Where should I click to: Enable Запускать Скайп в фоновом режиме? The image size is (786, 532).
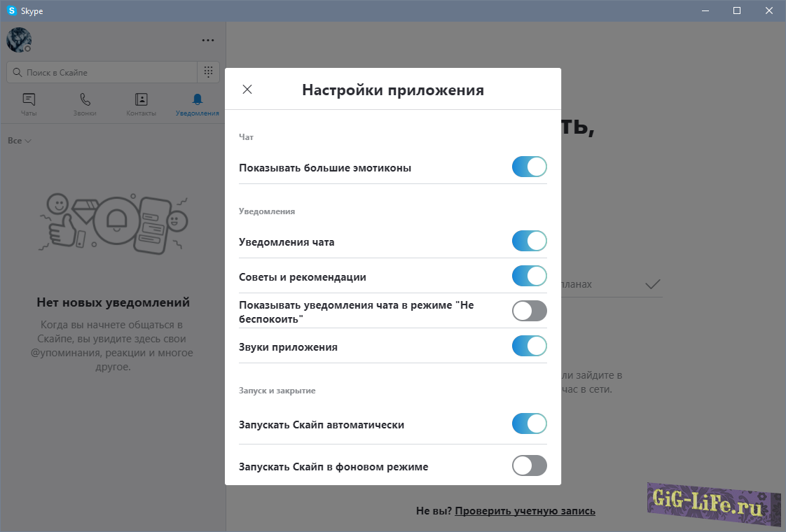click(x=529, y=465)
